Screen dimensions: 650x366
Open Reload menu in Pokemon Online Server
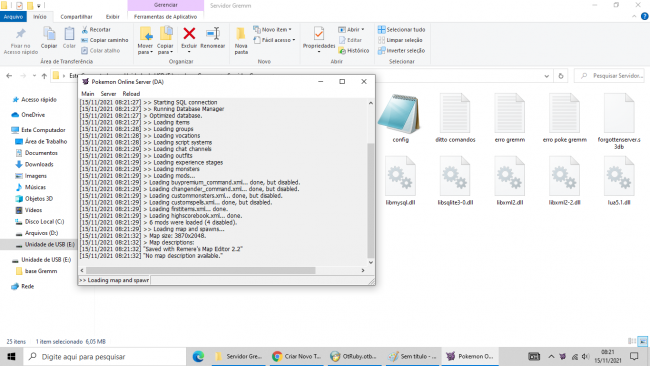pyautogui.click(x=131, y=94)
